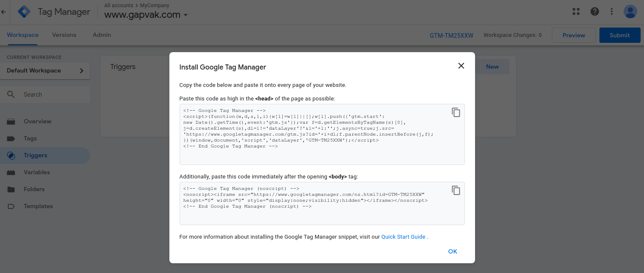Image resolution: width=644 pixels, height=273 pixels.
Task: Click the Preview button
Action: coord(574,35)
